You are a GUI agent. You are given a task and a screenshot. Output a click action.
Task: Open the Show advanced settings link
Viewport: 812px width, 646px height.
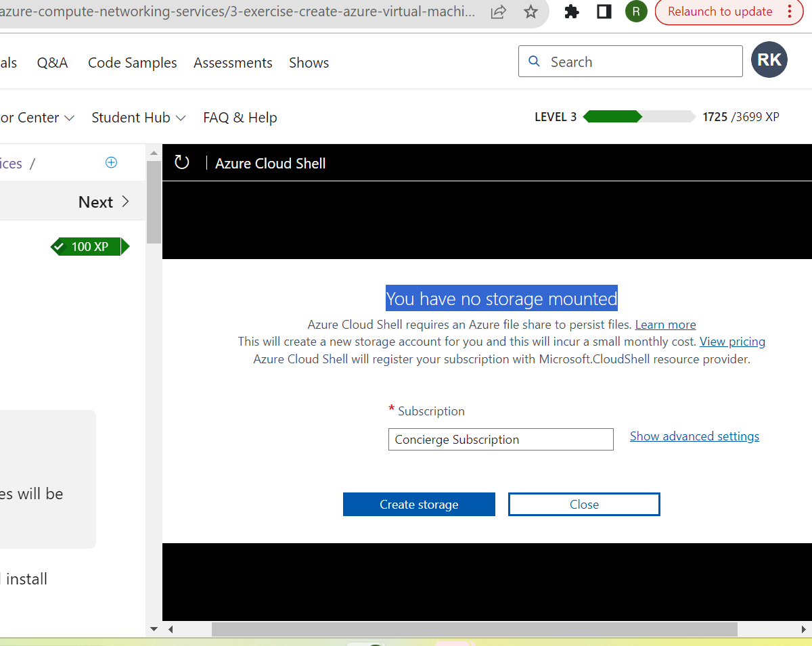coord(694,436)
